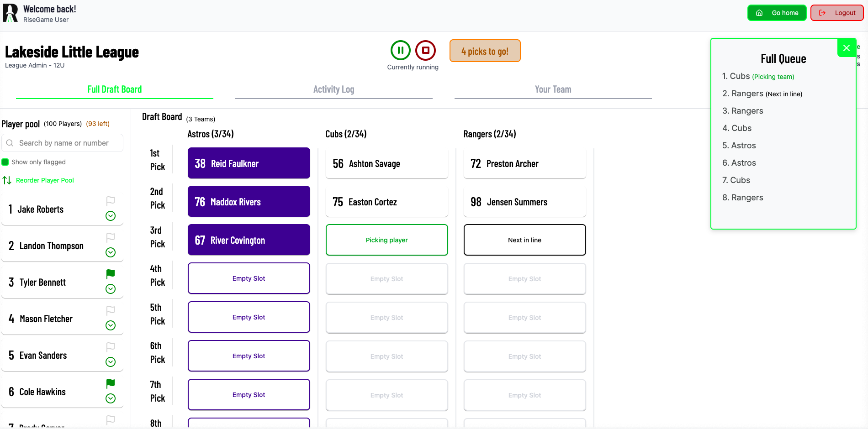Stop the draft with the red stop icon
This screenshot has height=429, width=868.
[425, 50]
